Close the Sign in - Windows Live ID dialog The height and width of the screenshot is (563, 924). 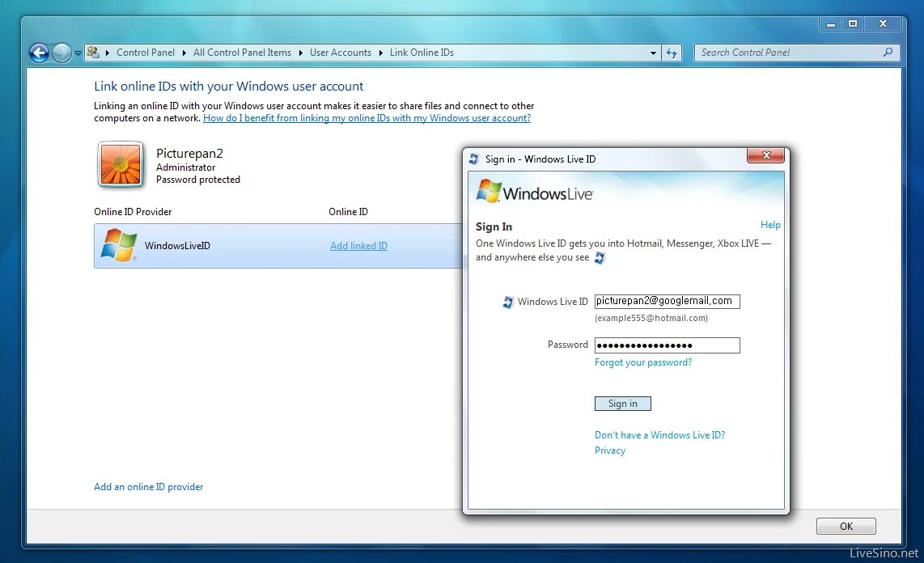tap(765, 155)
